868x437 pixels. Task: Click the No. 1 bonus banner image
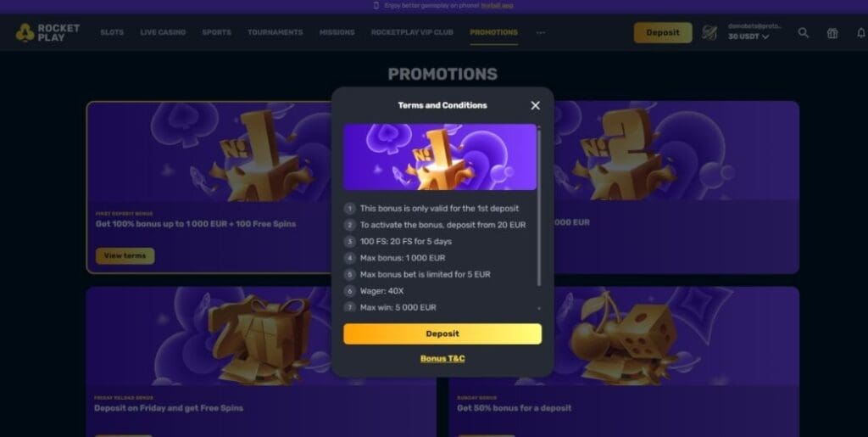[x=440, y=157]
